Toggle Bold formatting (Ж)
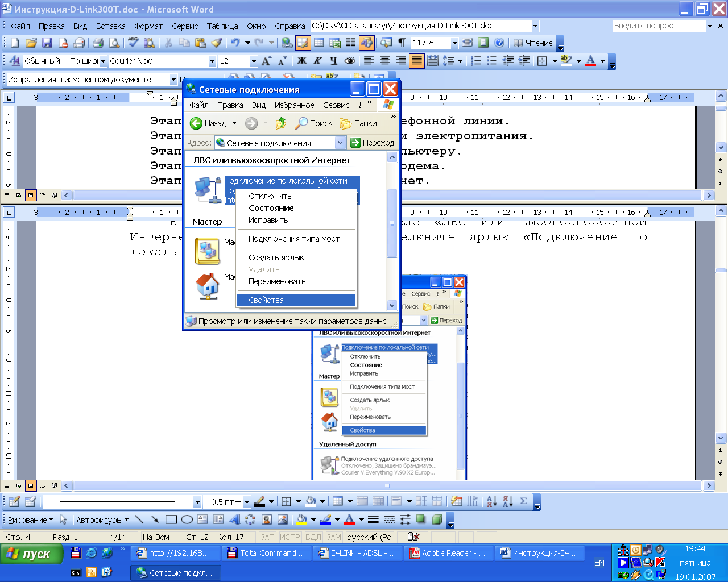The width and height of the screenshot is (728, 582). [x=302, y=61]
